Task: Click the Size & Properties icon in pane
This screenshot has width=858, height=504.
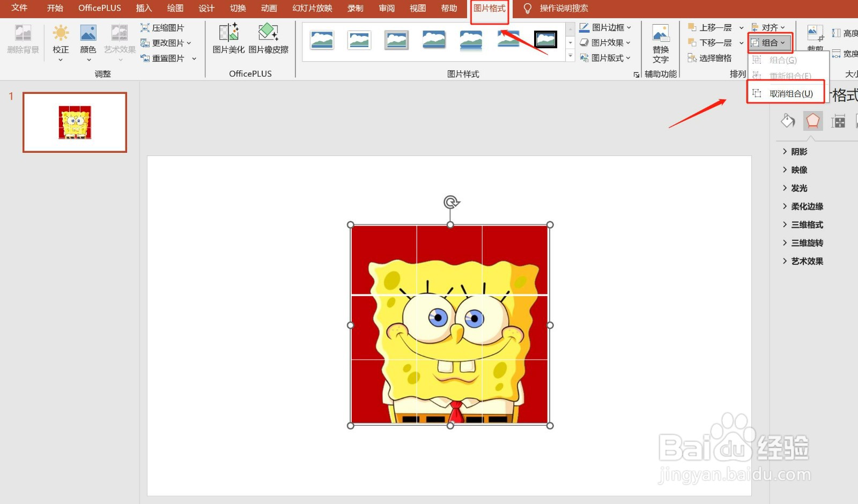Action: coord(838,121)
